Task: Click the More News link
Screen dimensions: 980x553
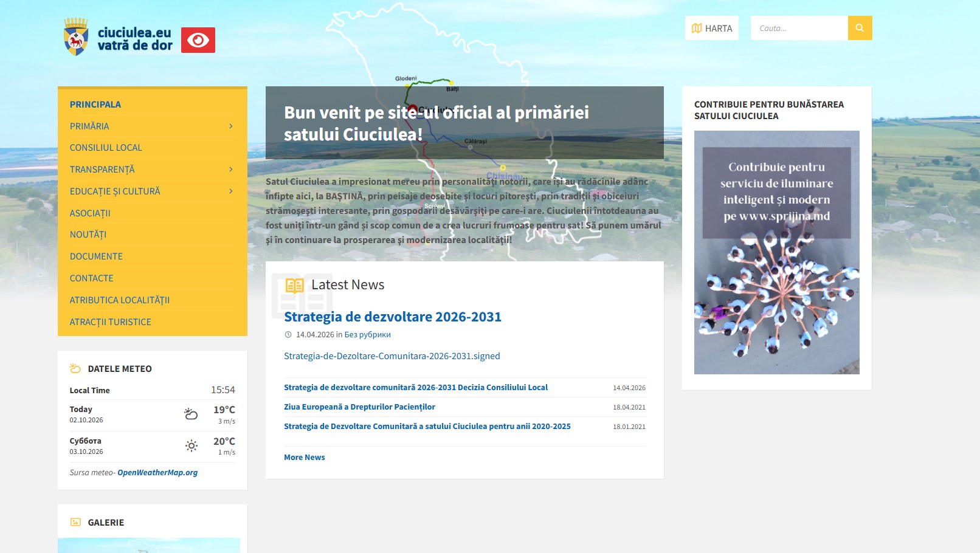Action: 305,457
